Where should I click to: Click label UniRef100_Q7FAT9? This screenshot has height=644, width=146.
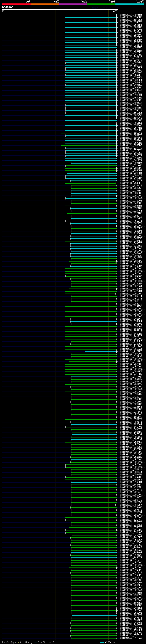click(x=131, y=148)
